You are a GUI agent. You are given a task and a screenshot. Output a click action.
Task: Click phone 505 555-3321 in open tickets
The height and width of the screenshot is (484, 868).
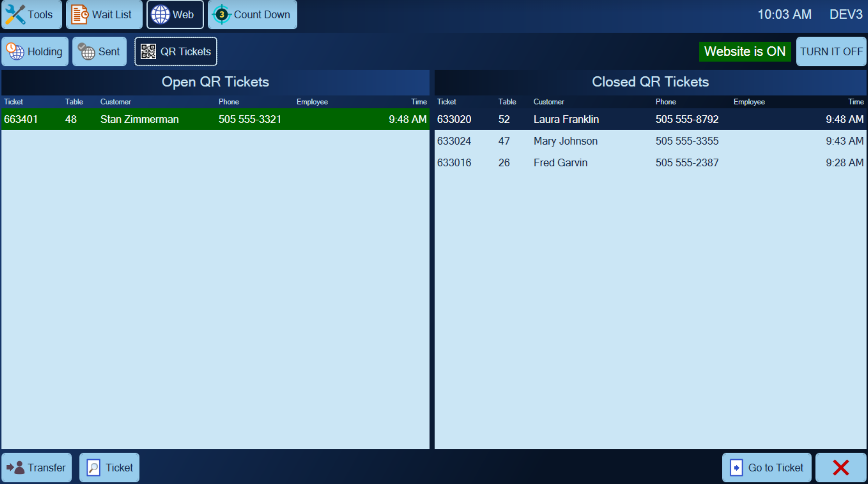(x=250, y=119)
